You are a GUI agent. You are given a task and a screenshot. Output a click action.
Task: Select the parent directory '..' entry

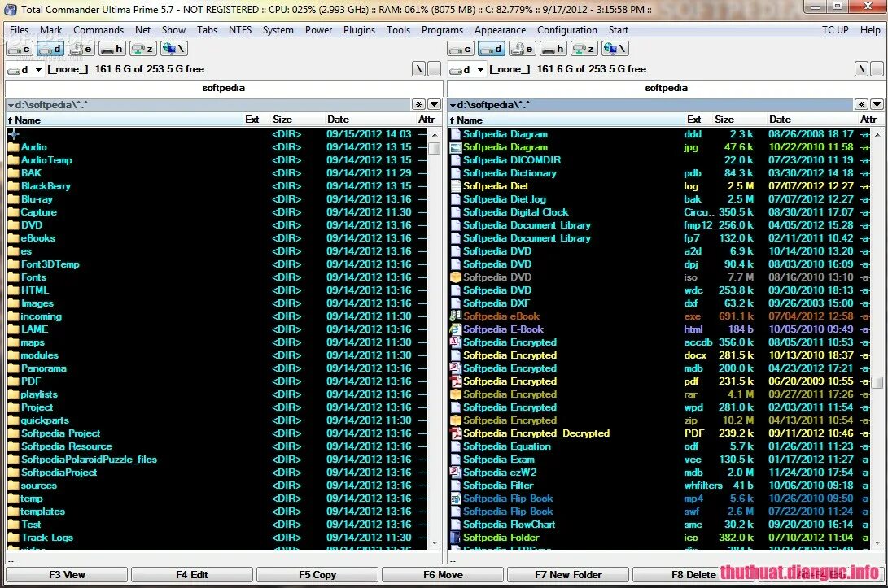(x=217, y=134)
